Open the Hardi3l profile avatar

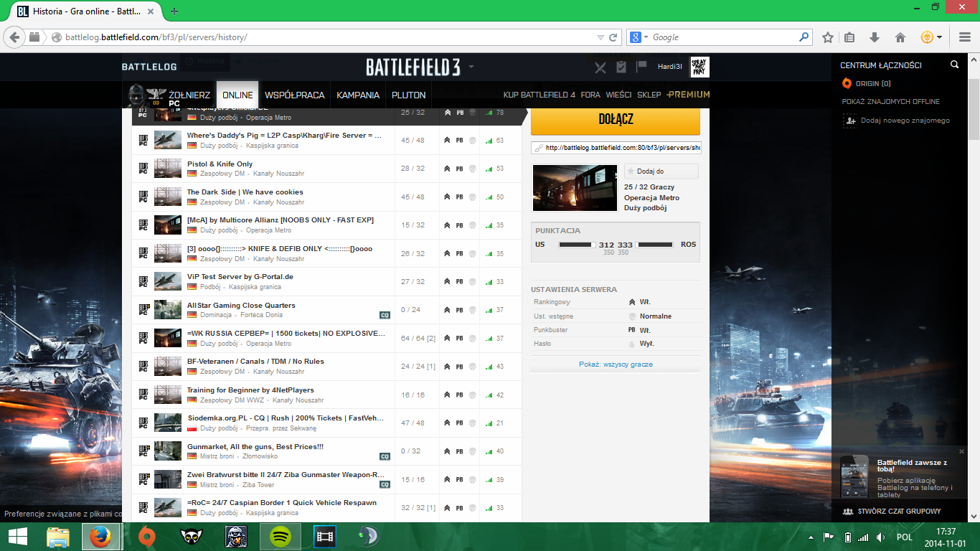click(x=699, y=67)
